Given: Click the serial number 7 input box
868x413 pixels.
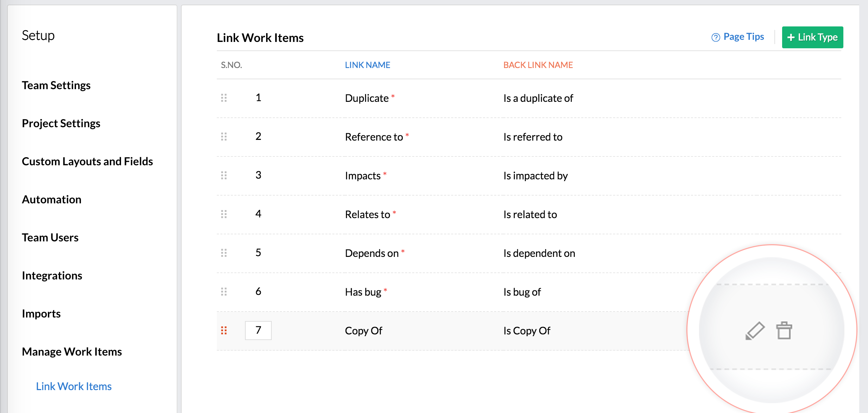Looking at the screenshot, I should pos(258,330).
